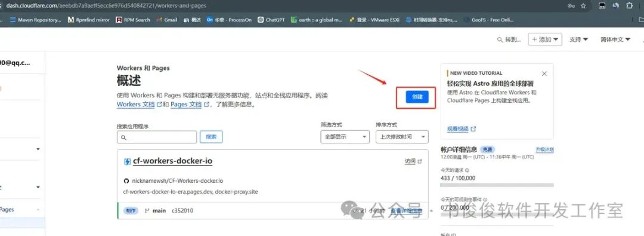Open the 简体中文 language menu
Viewport: 644px width, 236px height.
pos(615,39)
